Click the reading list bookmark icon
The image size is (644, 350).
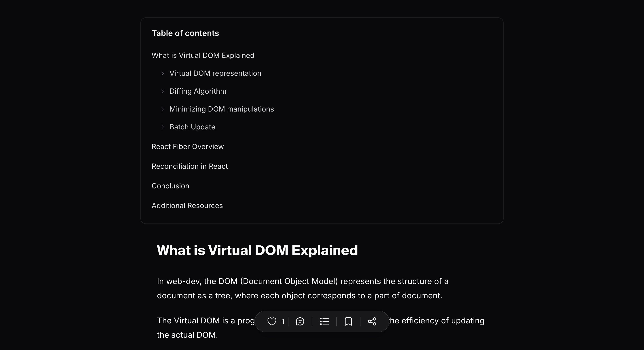coord(348,322)
